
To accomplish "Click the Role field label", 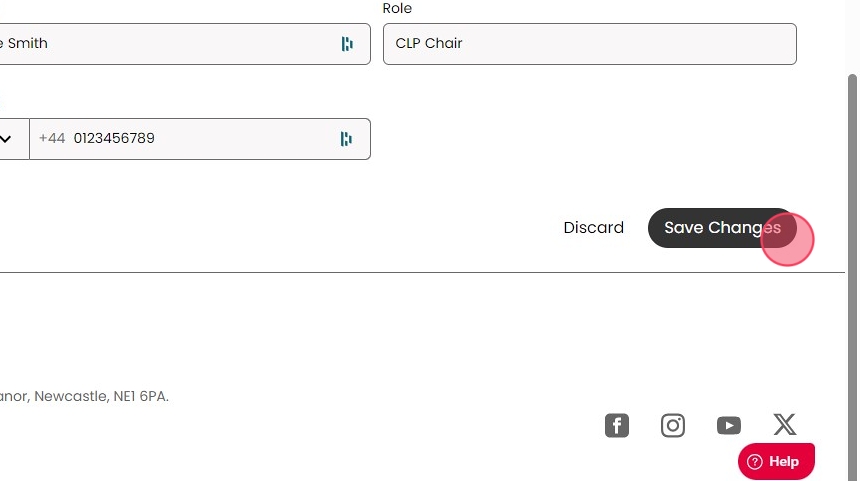I will (397, 9).
